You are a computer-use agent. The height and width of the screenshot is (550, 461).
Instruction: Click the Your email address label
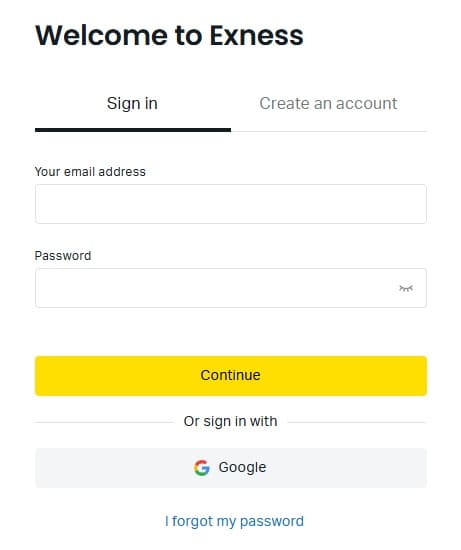[90, 172]
